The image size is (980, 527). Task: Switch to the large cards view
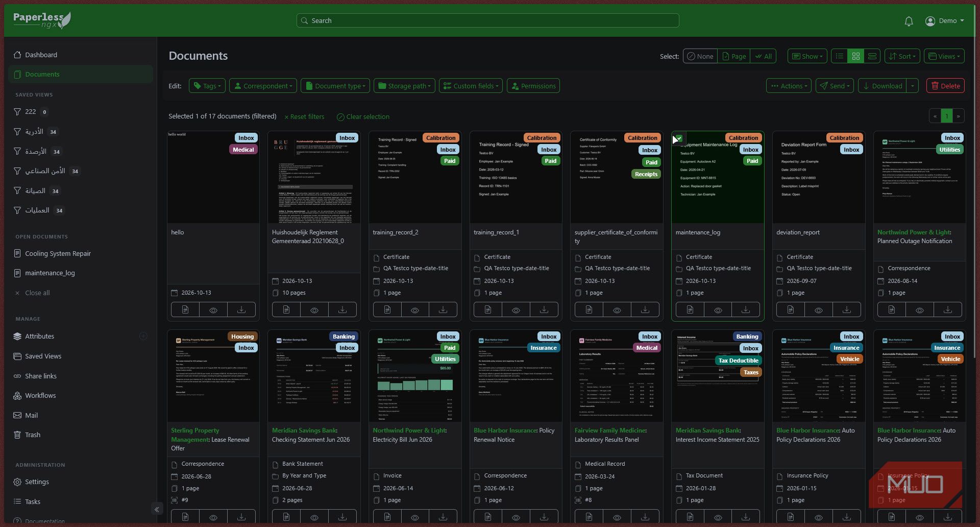click(872, 56)
